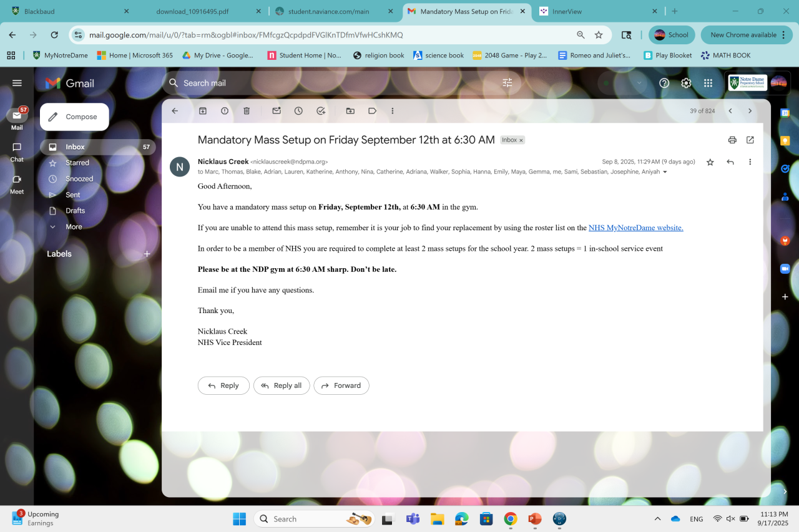
Task: Show hidden system tray icons
Action: click(657, 519)
